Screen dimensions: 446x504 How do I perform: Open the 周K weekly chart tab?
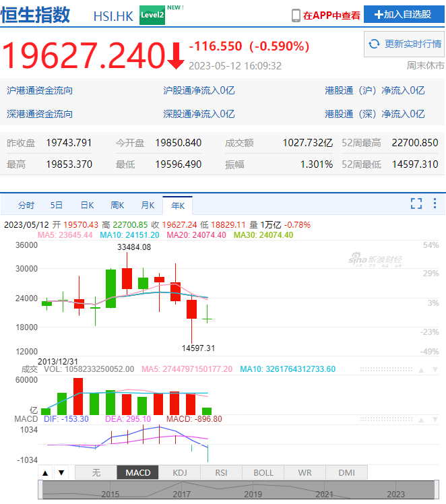coord(117,205)
